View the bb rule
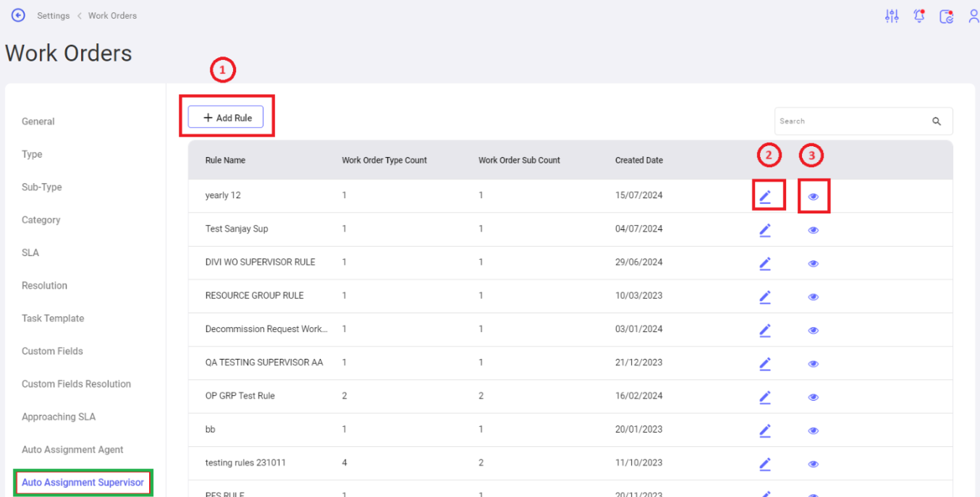The image size is (980, 497). tap(814, 430)
